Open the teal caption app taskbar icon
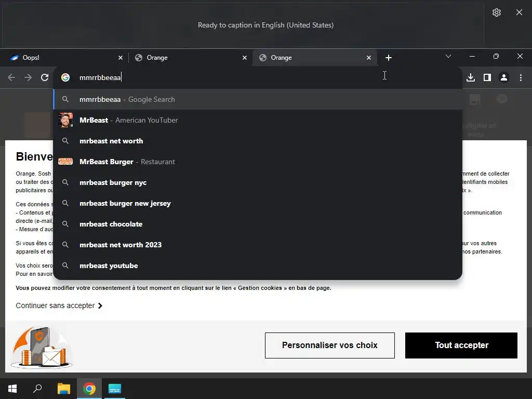The width and height of the screenshot is (532, 399). (x=115, y=389)
